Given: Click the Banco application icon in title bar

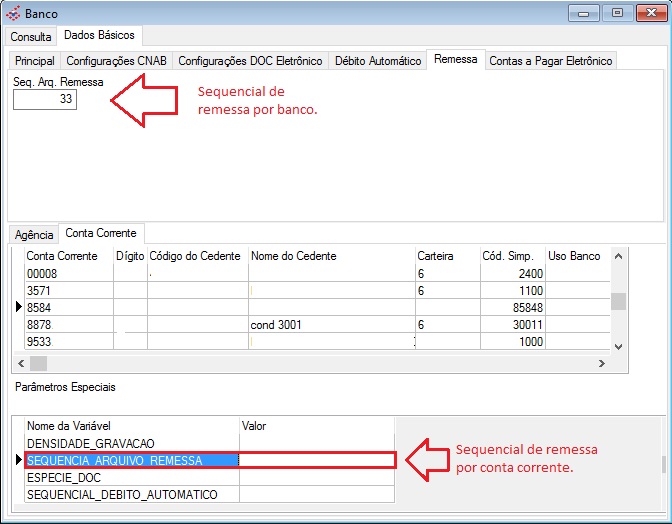Looking at the screenshot, I should 14,14.
